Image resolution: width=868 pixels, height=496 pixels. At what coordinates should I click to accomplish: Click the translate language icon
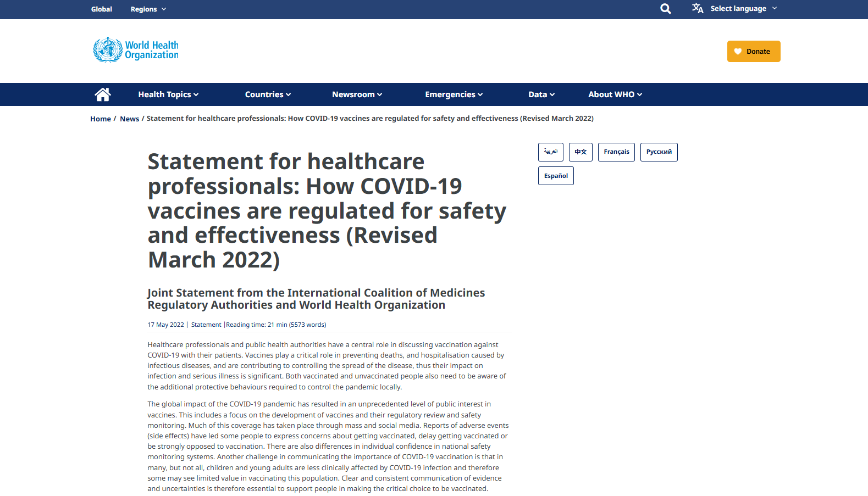(x=698, y=8)
